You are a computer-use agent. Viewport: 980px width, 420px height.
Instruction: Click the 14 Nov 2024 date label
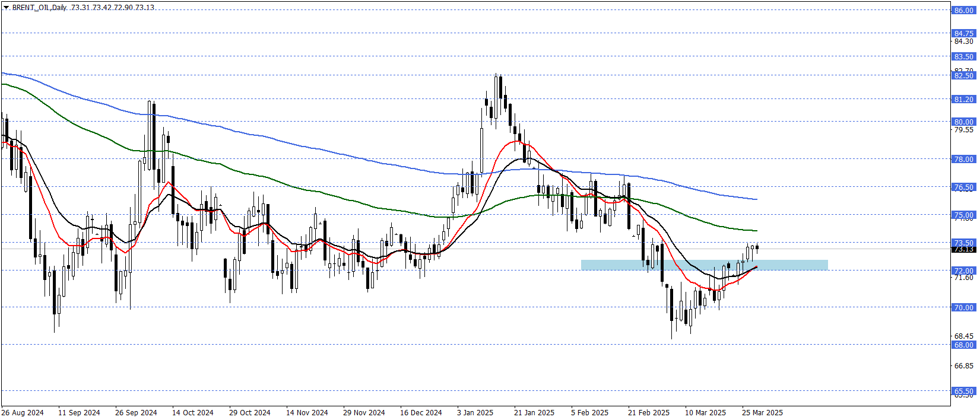[x=307, y=413]
